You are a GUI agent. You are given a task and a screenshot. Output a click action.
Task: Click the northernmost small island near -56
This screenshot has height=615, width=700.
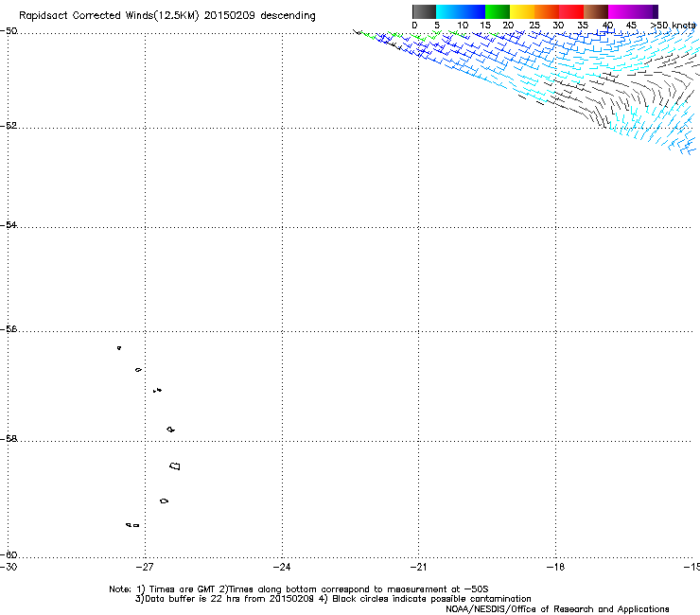coord(119,348)
